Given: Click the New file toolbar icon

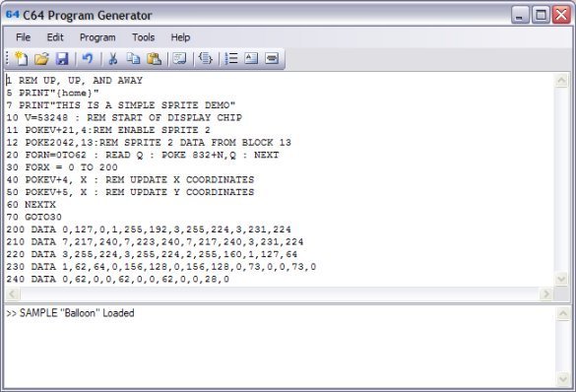Looking at the screenshot, I should 21,58.
